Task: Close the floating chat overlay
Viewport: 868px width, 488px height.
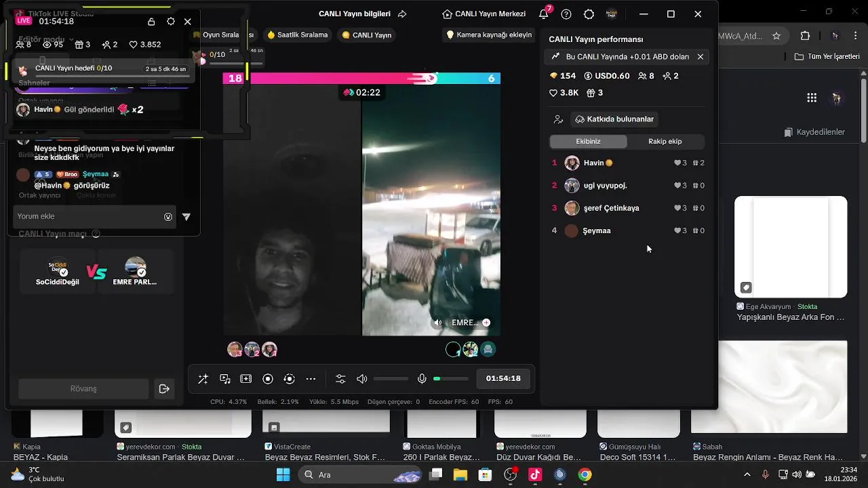Action: pos(188,22)
